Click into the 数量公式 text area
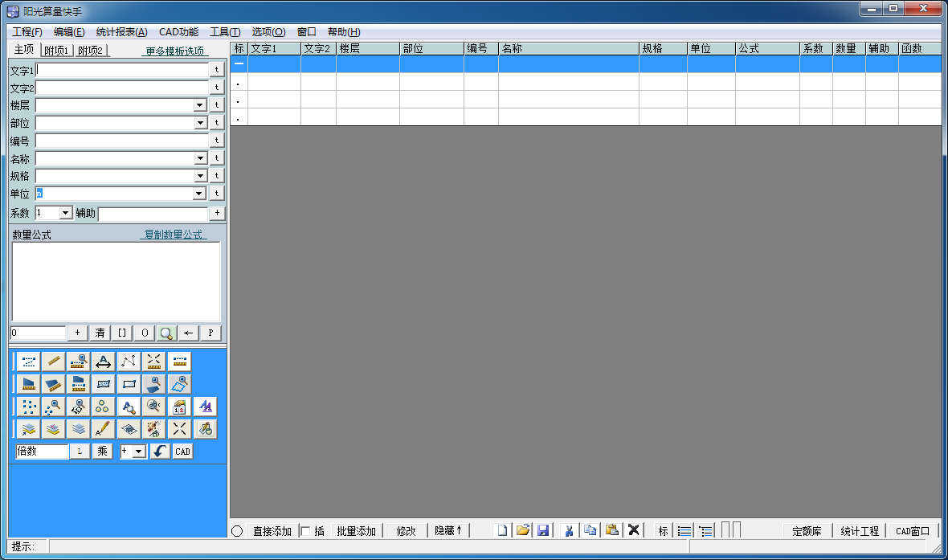Viewport: 948px width, 560px height. (116, 281)
